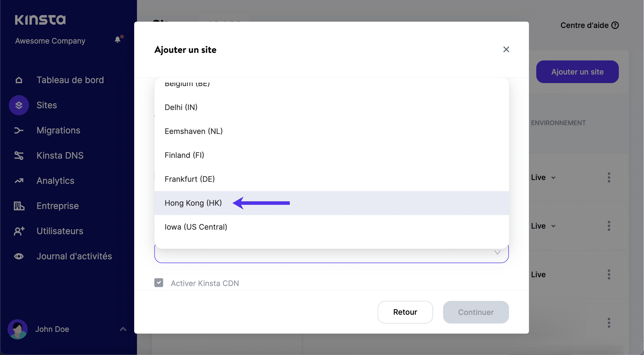Click the notification bell icon
Image resolution: width=644 pixels, height=355 pixels.
point(118,40)
